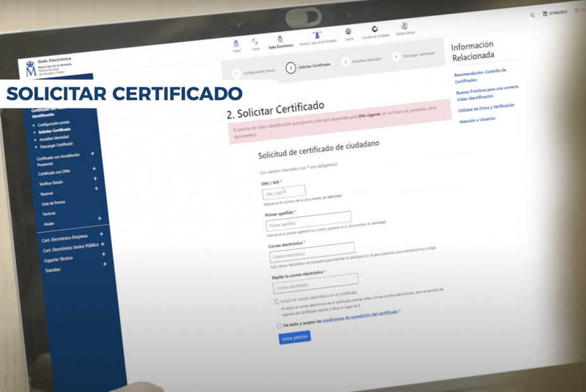Select 'Lista de Precios' in the sidebar
Screen dimensions: 586x392
53,202
